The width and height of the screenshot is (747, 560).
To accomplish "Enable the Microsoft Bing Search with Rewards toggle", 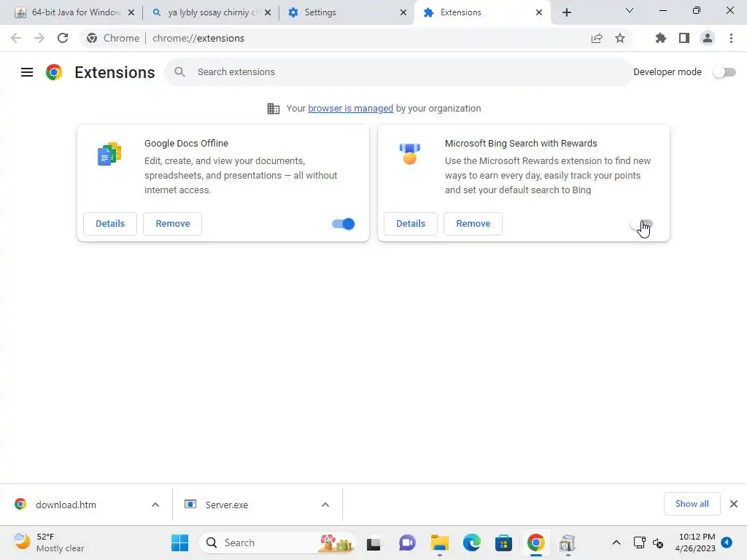I will point(640,224).
